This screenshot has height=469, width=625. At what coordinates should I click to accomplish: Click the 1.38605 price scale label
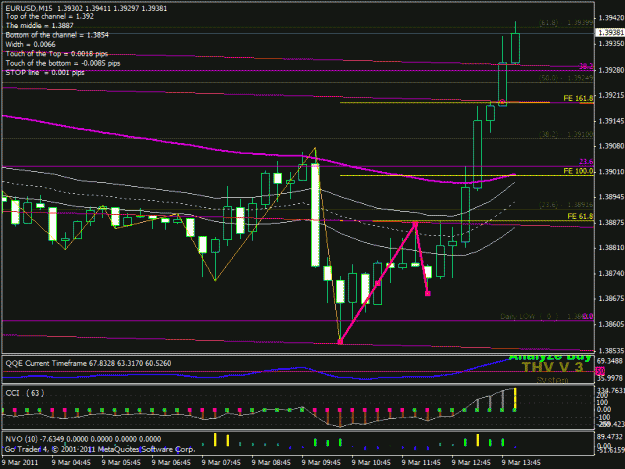[611, 324]
